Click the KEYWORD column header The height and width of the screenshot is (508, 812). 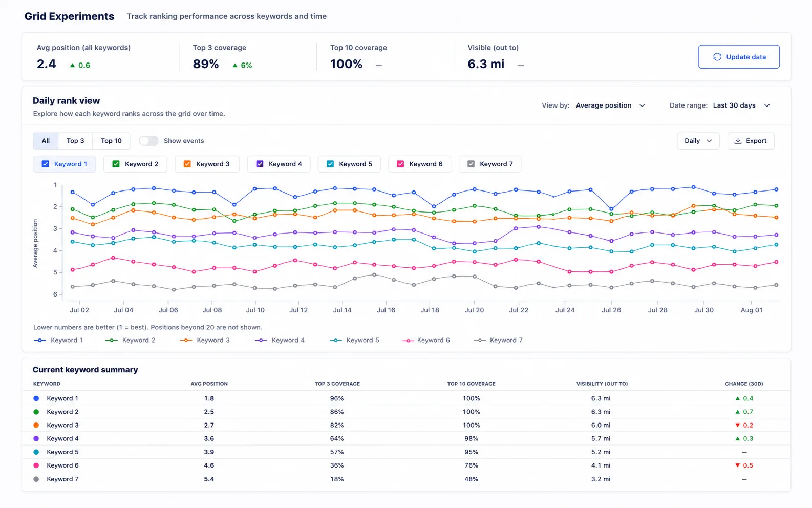(47, 384)
